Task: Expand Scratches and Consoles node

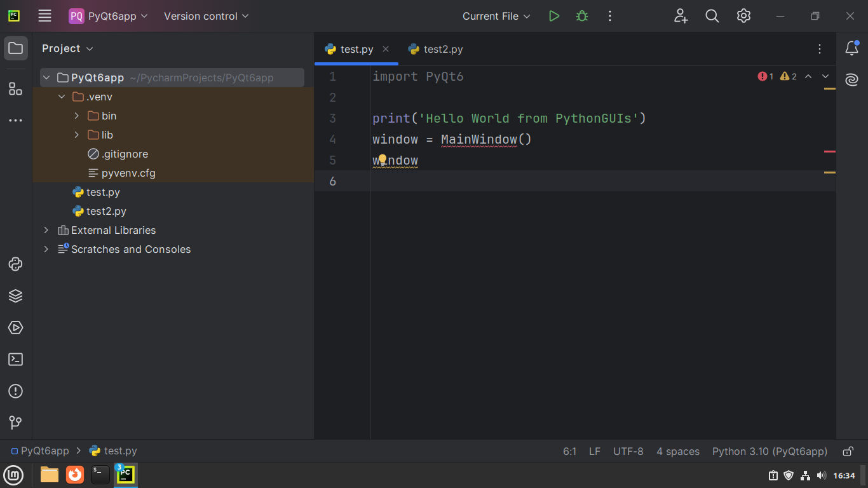Action: pos(46,249)
